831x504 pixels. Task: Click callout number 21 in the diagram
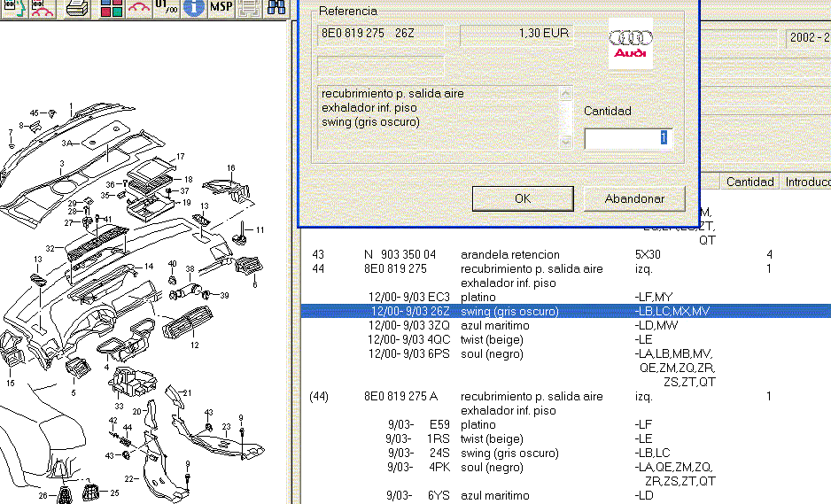coord(188,392)
